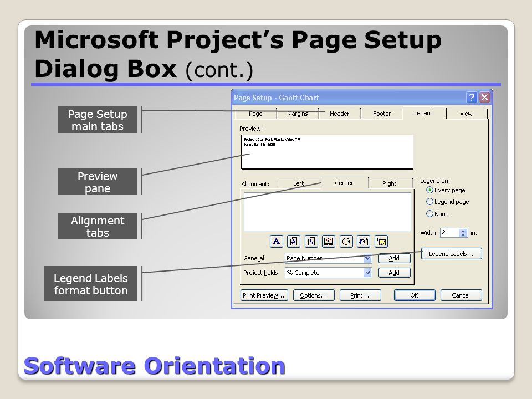
Task: Close the Page Setup dialog
Action: click(x=484, y=98)
